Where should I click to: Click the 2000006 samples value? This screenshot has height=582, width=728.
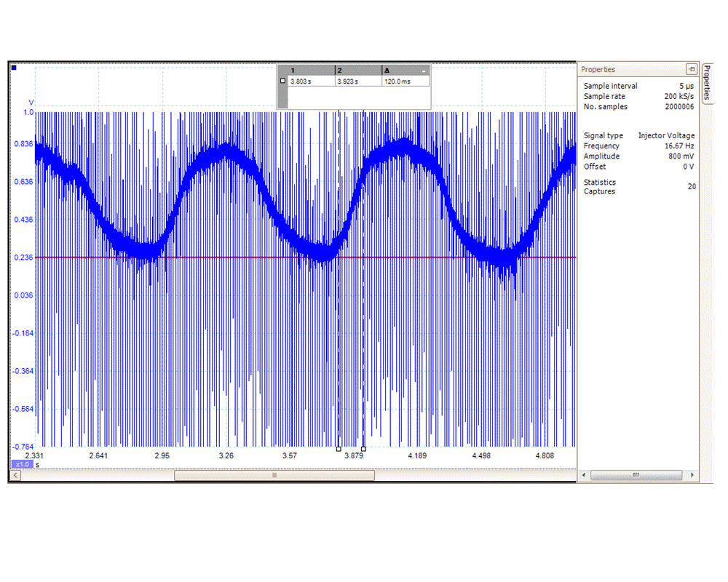point(679,107)
